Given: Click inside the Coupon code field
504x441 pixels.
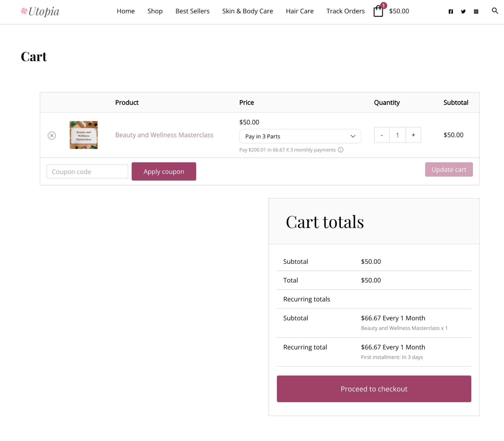Looking at the screenshot, I should tap(87, 171).
